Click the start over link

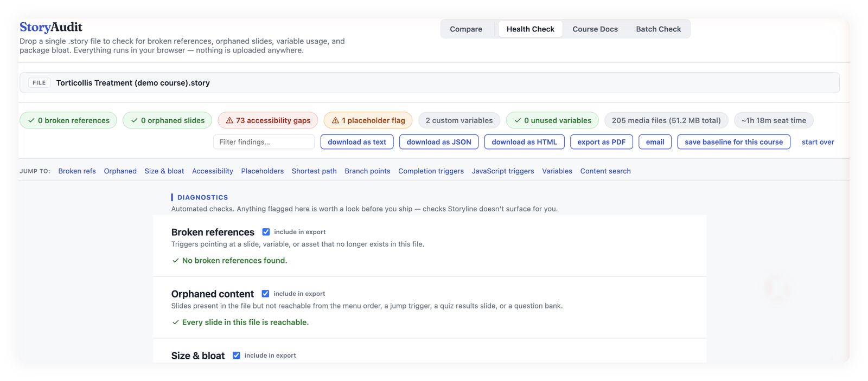818,142
